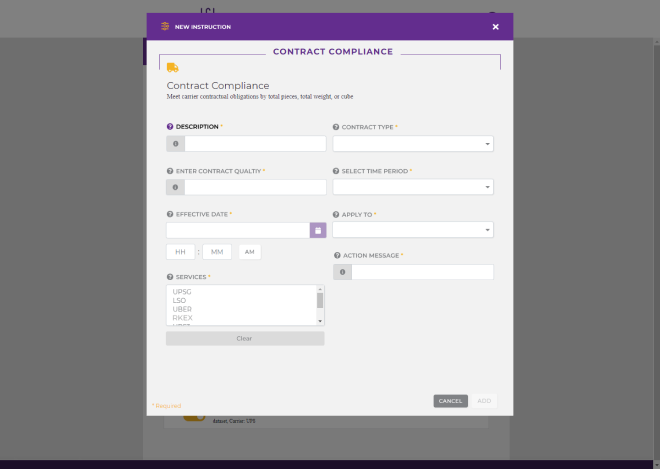Click the help icon beside Description label
This screenshot has height=469, width=660.
[x=170, y=127]
